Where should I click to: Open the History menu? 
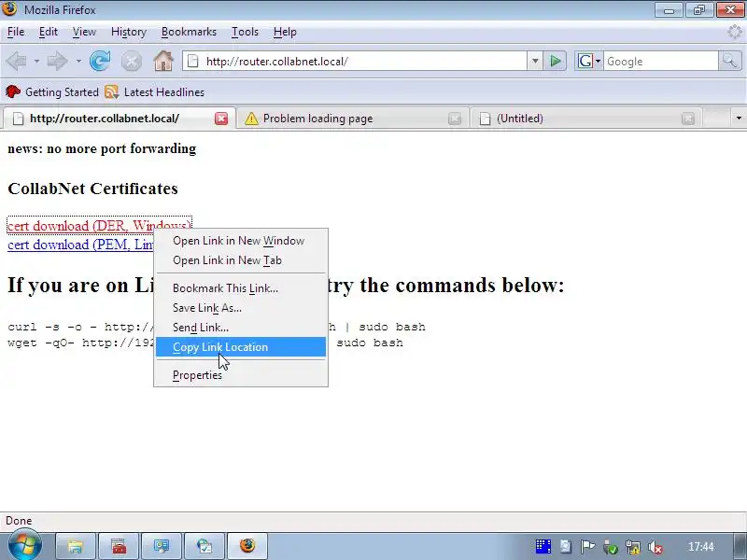pyautogui.click(x=129, y=32)
